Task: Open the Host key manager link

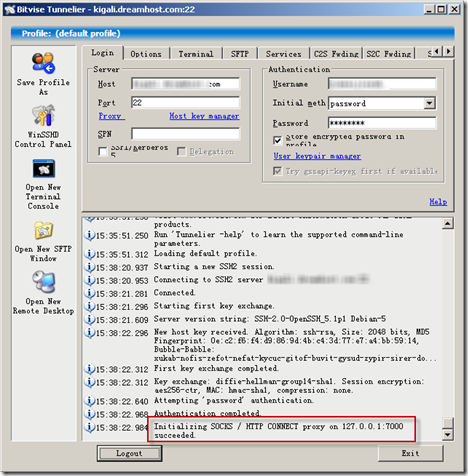Action: (x=204, y=116)
